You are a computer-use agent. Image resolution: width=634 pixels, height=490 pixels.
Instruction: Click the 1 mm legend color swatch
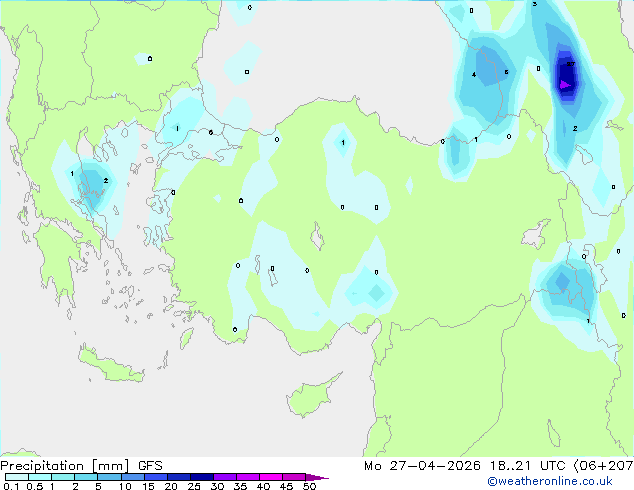coord(63,477)
